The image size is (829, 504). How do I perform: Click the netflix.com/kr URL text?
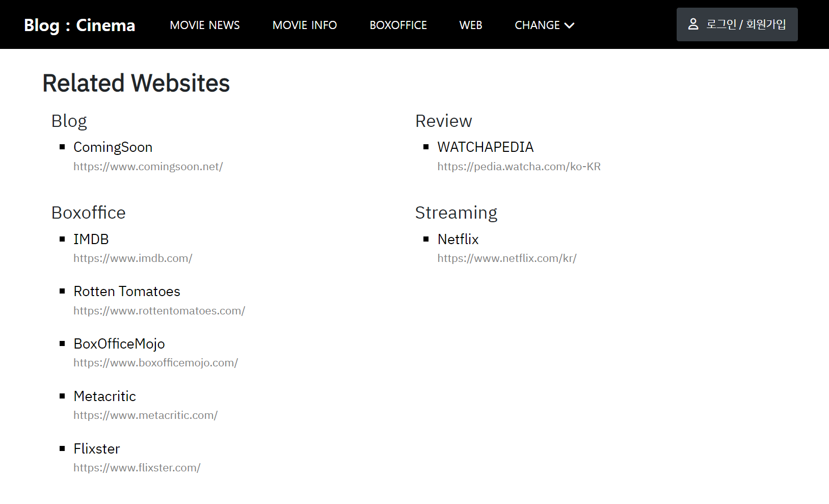(506, 258)
